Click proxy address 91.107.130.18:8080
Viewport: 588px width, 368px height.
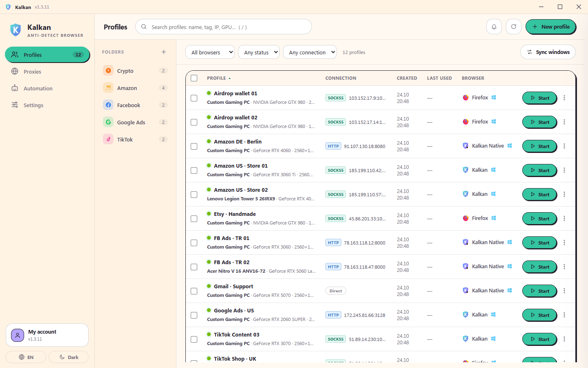pos(365,146)
